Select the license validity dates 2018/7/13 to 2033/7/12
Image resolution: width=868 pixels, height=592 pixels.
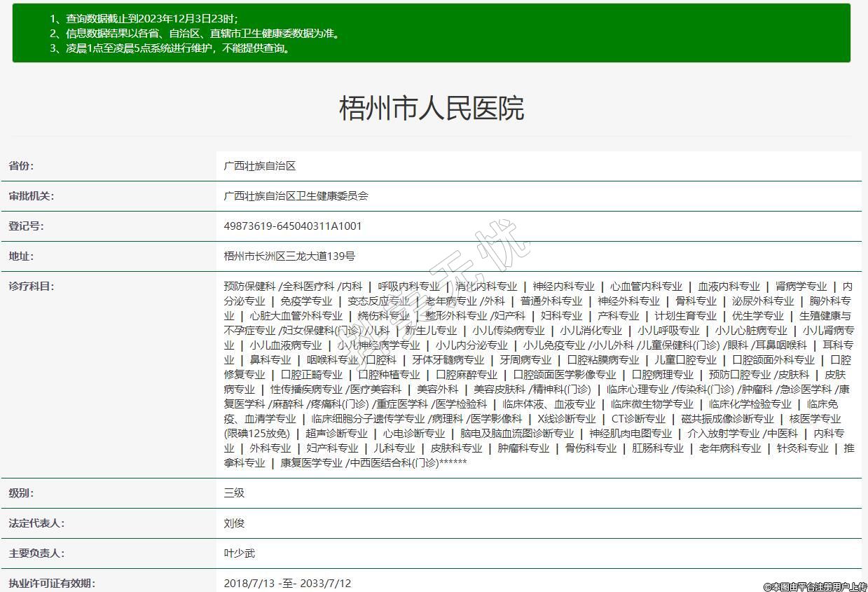click(287, 583)
